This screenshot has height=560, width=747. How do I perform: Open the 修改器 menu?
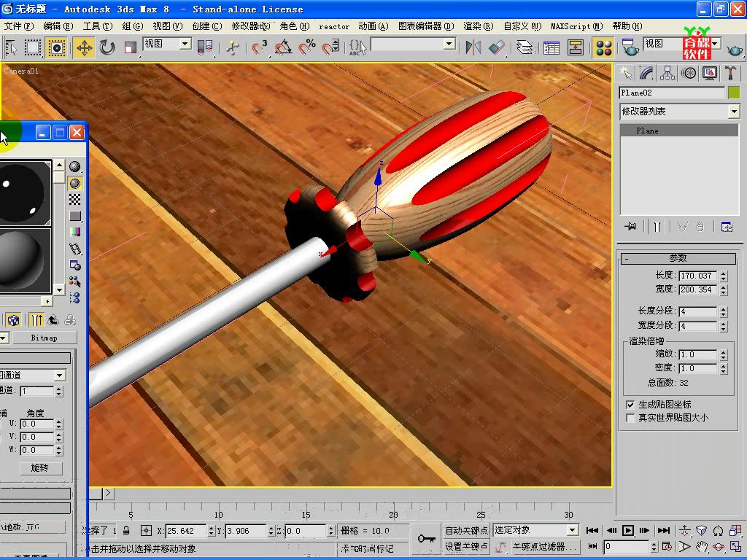pos(251,26)
